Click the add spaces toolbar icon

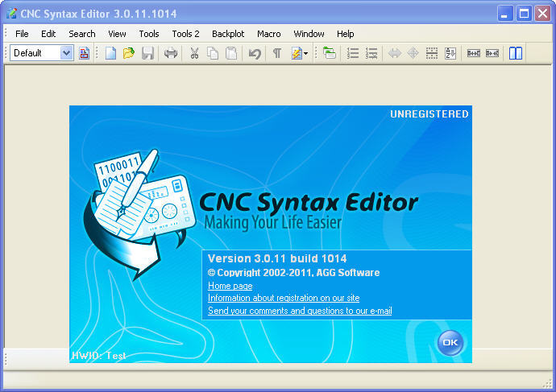(x=473, y=53)
